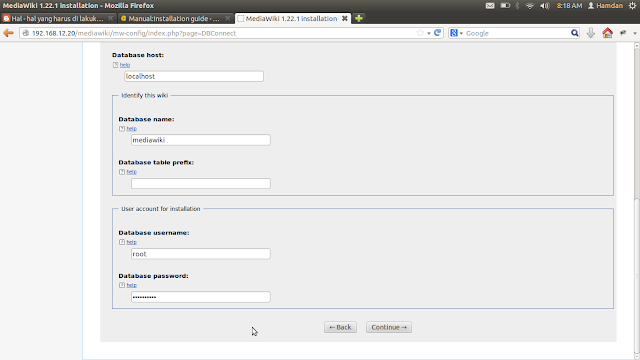640x360 pixels.
Task: Click the 'Database password:' label
Action: pyautogui.click(x=153, y=276)
